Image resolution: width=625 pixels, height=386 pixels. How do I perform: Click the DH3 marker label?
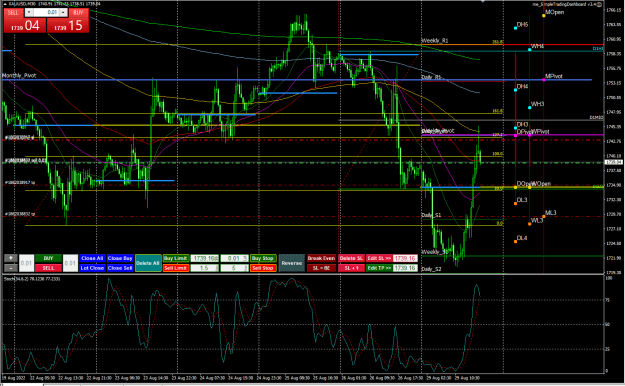point(523,125)
